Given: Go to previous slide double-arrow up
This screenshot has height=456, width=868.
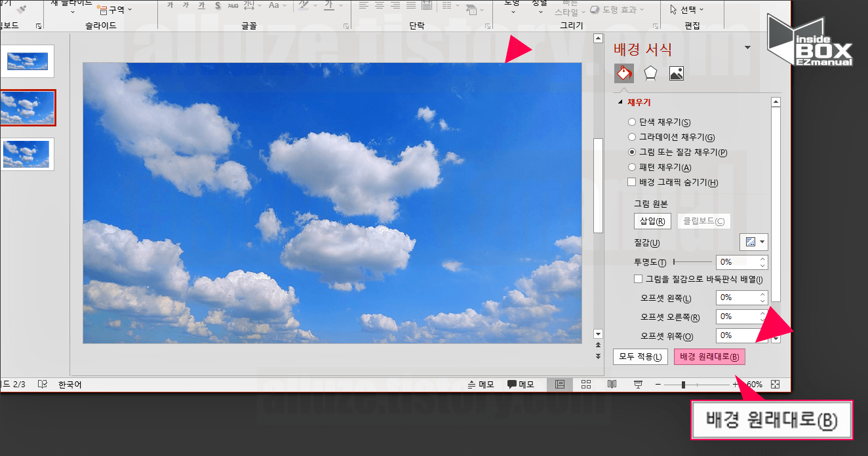Looking at the screenshot, I should point(597,345).
